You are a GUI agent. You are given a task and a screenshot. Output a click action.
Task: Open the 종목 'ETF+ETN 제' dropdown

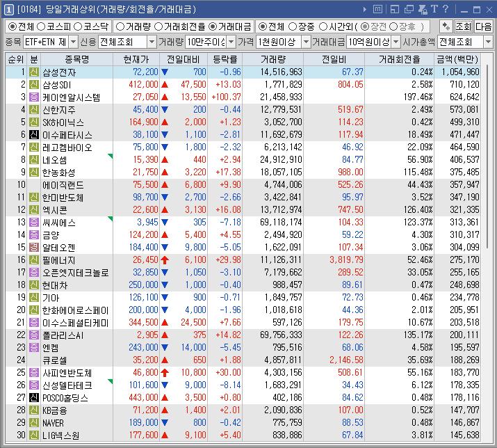(73, 42)
